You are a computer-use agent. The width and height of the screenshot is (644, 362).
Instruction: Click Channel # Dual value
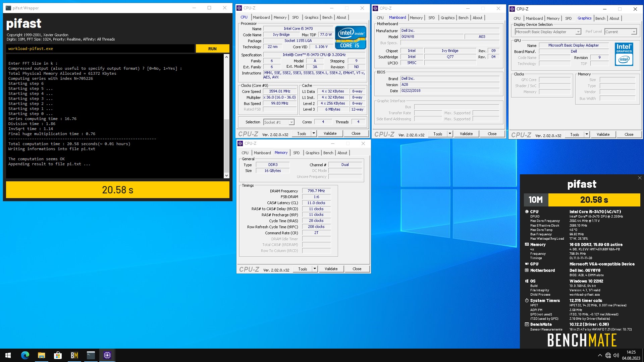click(345, 165)
